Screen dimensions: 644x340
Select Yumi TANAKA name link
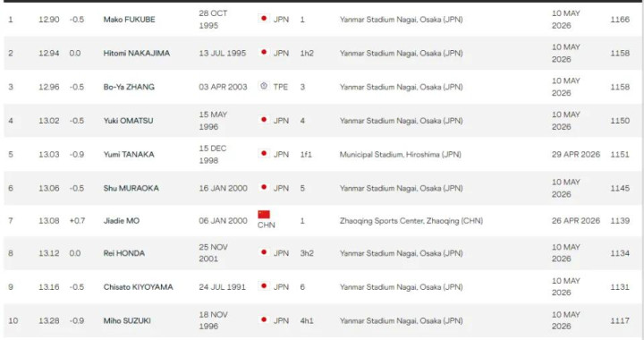129,155
